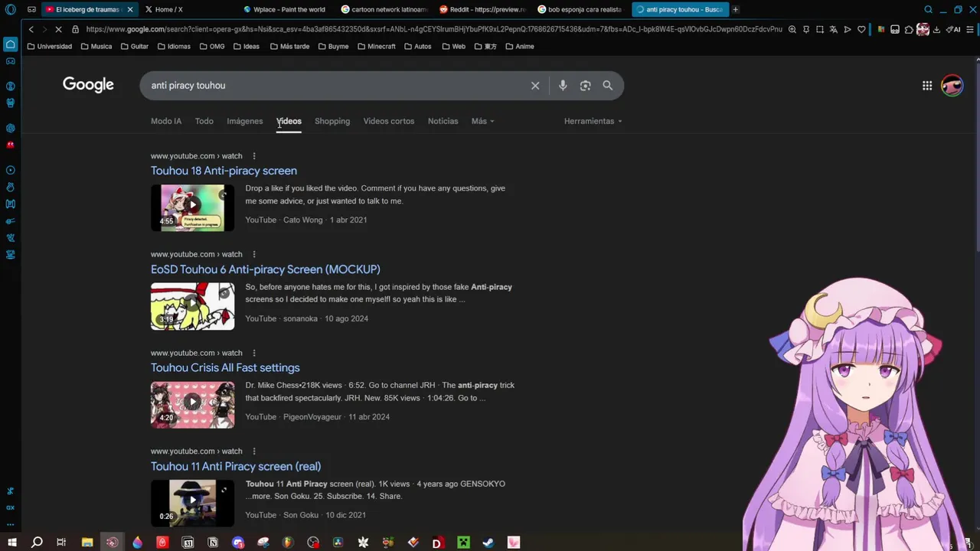Stop loading the page

click(x=58, y=29)
